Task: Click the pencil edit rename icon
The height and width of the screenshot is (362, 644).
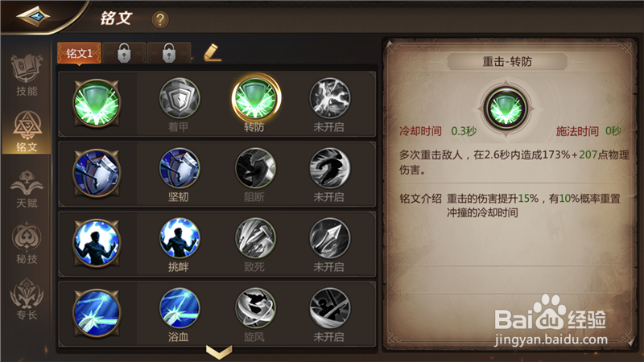Action: [213, 53]
